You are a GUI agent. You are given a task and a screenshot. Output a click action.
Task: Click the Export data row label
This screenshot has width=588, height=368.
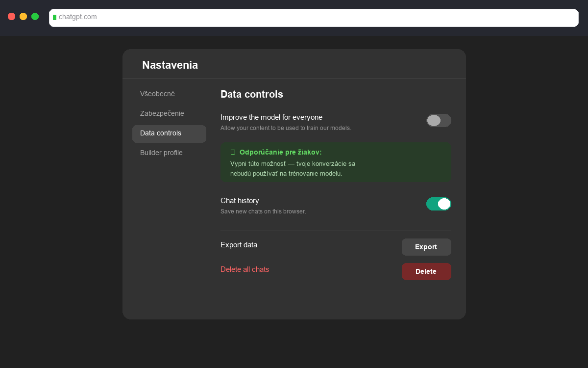coord(239,245)
